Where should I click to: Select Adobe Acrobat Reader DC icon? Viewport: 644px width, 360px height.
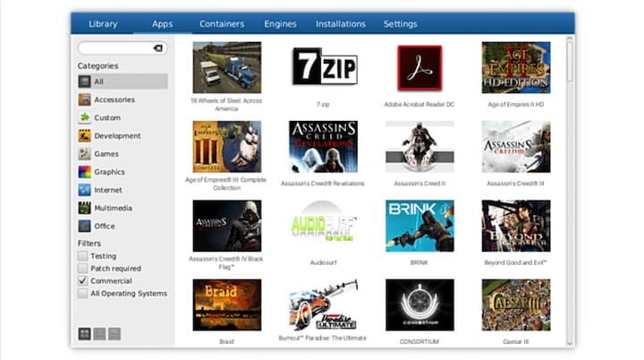pos(419,67)
